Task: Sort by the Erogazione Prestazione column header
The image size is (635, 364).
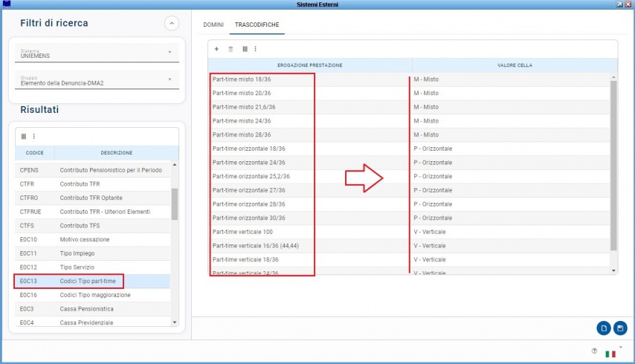Action: pos(309,65)
